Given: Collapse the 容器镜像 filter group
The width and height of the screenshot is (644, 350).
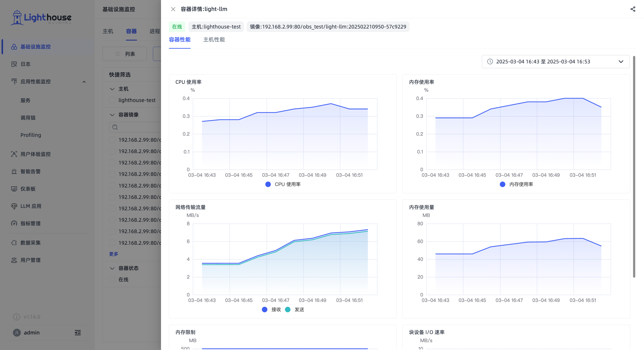Looking at the screenshot, I should pos(112,115).
